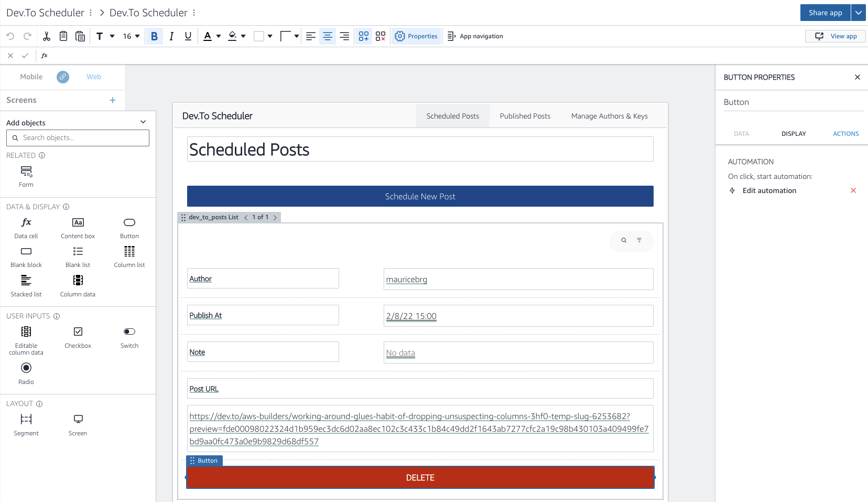Select the Stacked list object
This screenshot has height=502, width=868.
point(26,286)
